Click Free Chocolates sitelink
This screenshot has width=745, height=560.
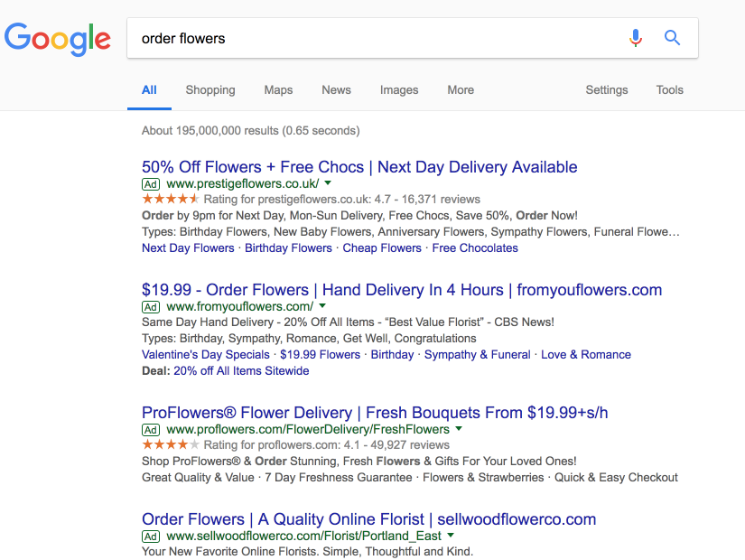point(475,247)
